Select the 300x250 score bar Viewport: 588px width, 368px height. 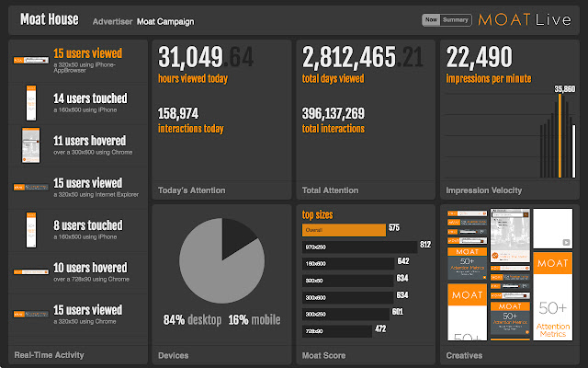pos(345,315)
